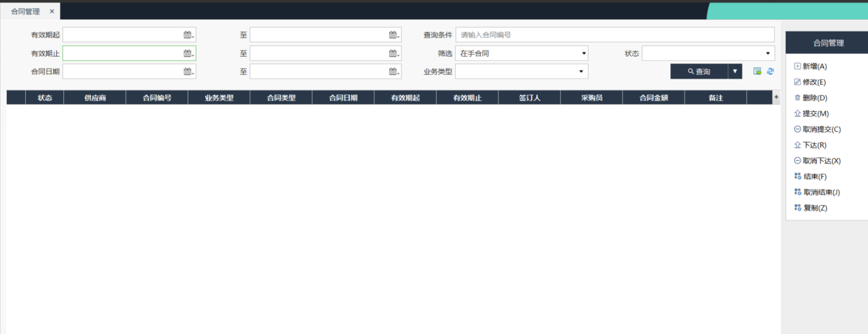This screenshot has width=868, height=334.
Task: Expand the 筛选 dropdown showing 在手合同
Action: click(583, 53)
